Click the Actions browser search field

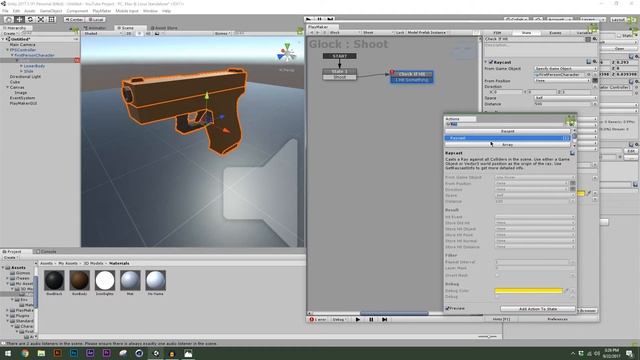pos(506,124)
